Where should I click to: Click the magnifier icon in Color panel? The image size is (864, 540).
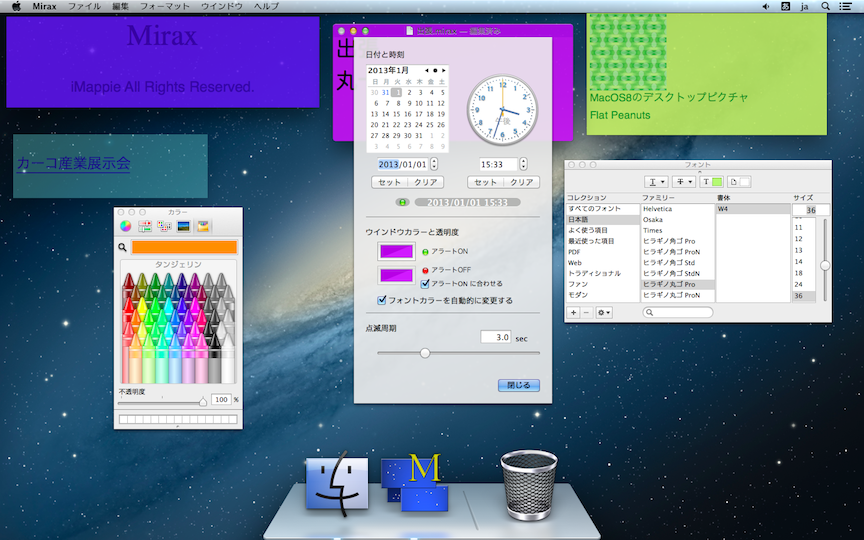(122, 247)
